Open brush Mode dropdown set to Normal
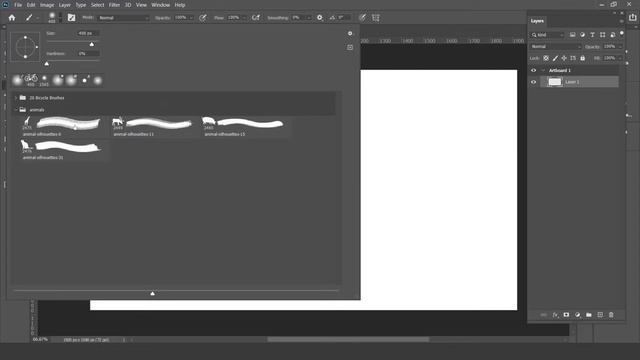 (123, 18)
